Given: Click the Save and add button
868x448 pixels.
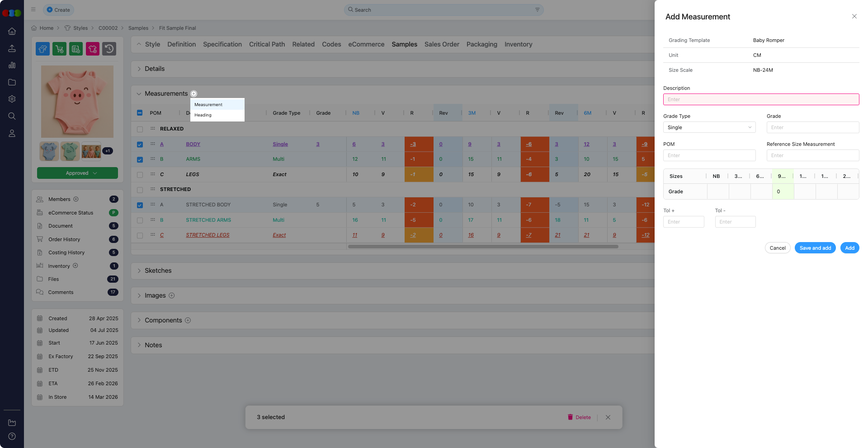Looking at the screenshot, I should click(815, 248).
